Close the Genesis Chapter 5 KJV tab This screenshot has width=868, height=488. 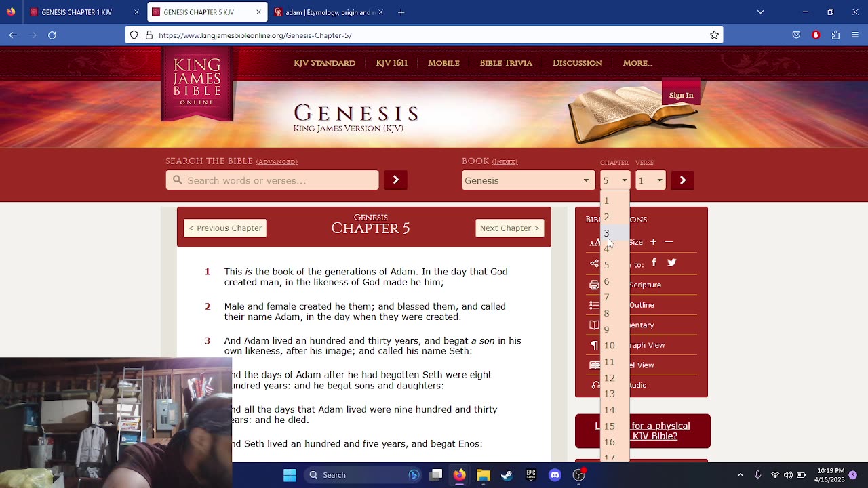tap(258, 12)
